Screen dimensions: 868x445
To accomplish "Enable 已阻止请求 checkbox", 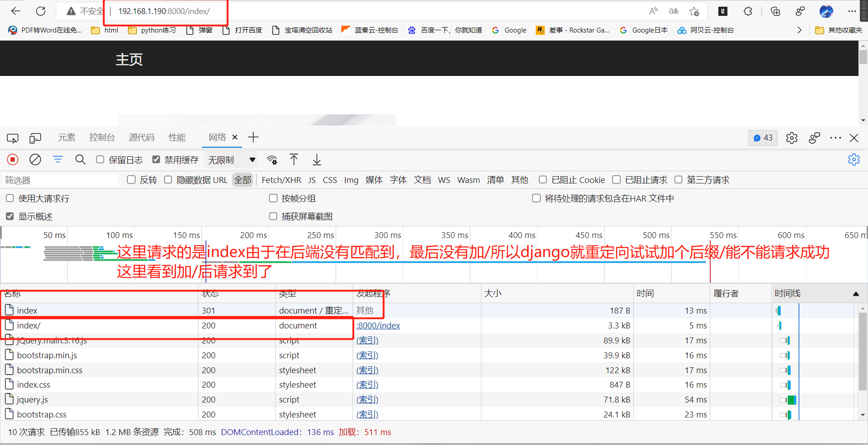I will coord(616,179).
